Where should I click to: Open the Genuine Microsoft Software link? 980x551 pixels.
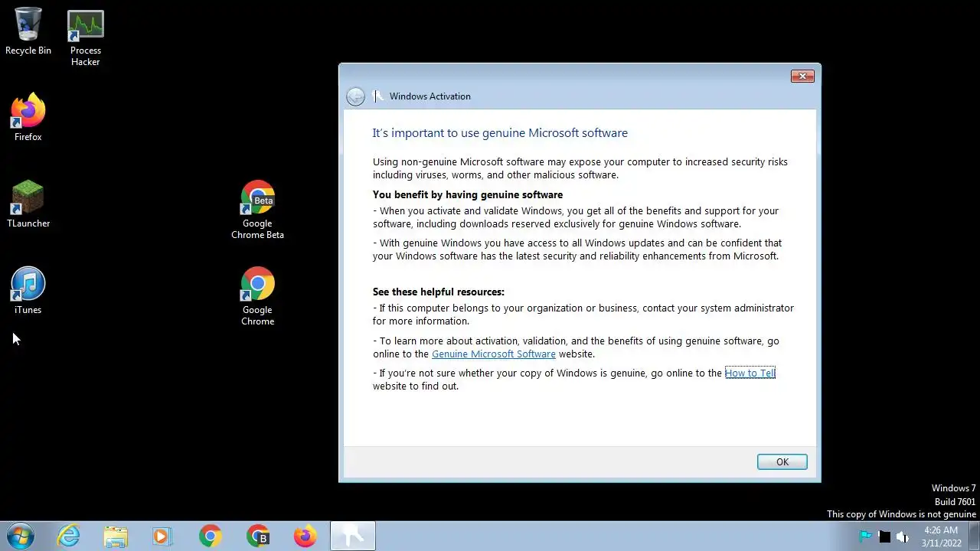pos(494,354)
